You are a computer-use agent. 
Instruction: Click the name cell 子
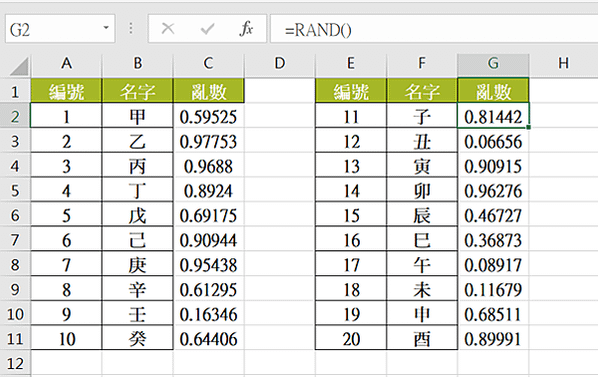422,116
